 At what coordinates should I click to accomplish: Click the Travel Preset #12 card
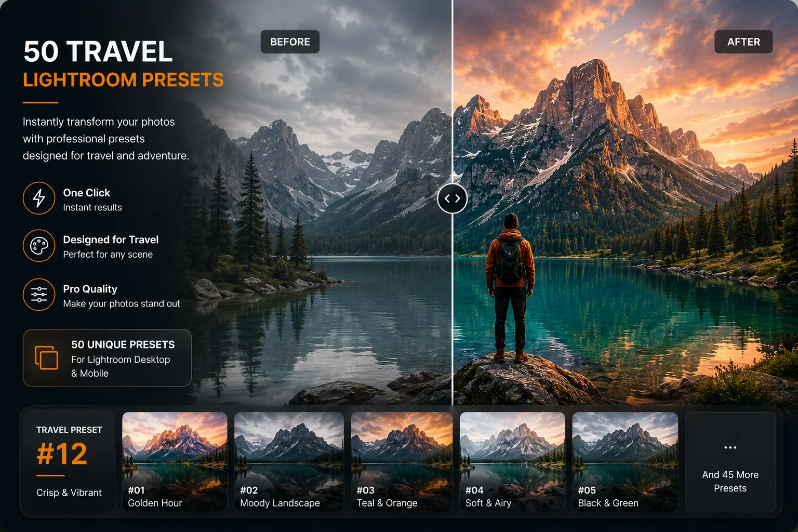(68, 462)
